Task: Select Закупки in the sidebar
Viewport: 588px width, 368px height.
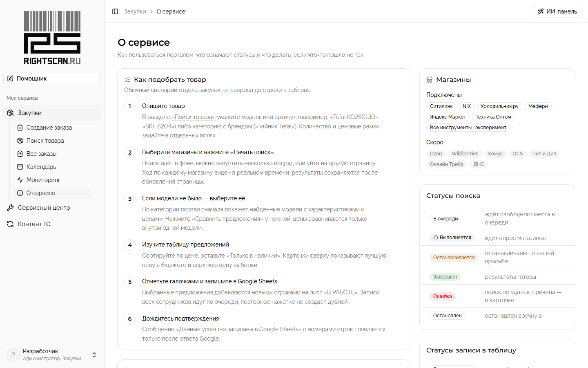Action: (x=52, y=113)
